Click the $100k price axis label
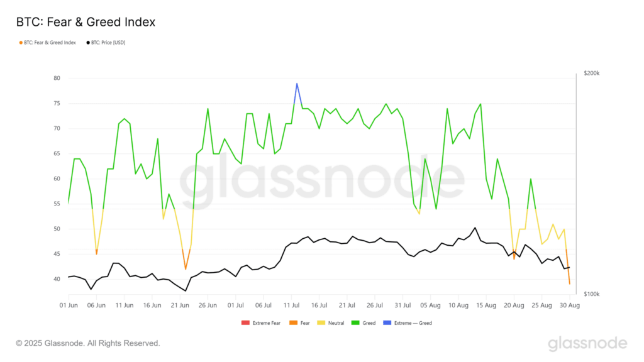The image size is (644, 362). coord(592,294)
